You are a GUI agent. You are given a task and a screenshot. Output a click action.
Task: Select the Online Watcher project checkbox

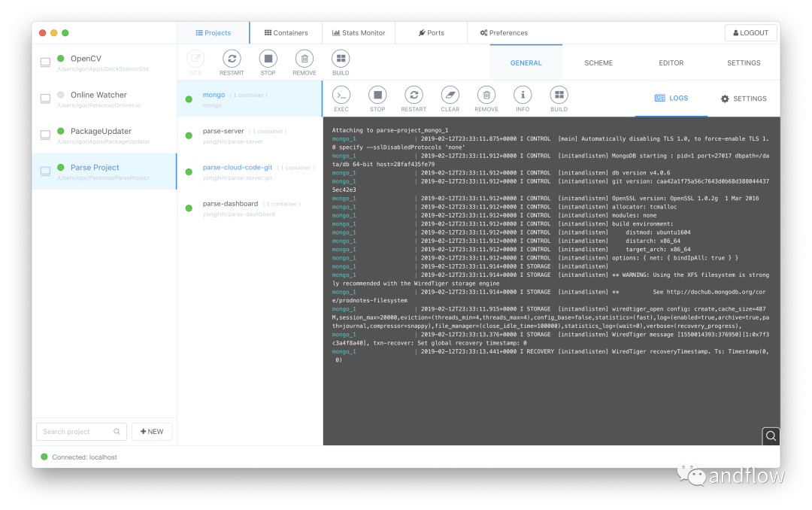click(x=46, y=99)
